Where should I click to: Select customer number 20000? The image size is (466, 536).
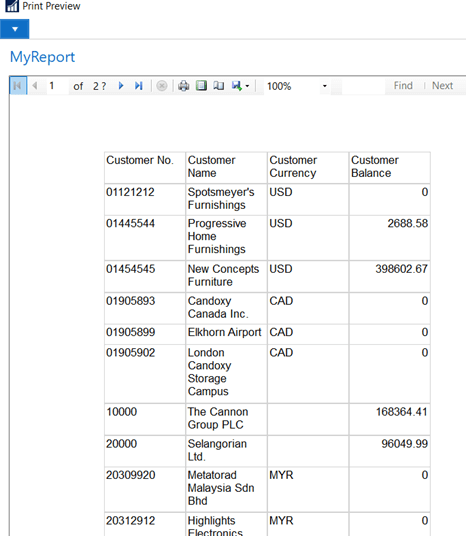121,444
